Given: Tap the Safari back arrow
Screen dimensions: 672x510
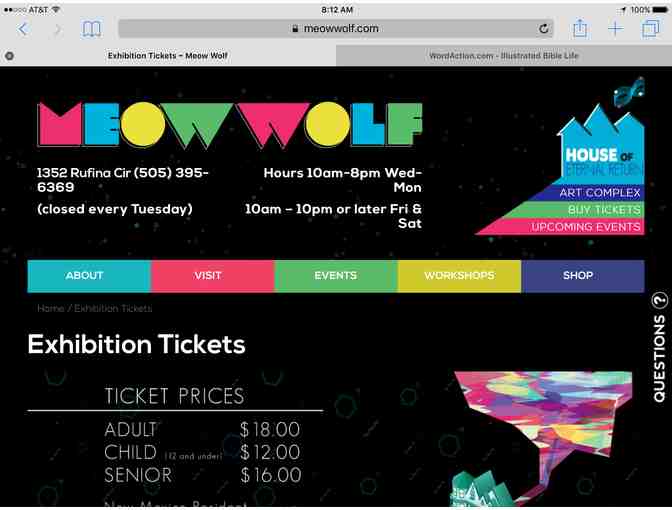Looking at the screenshot, I should pos(23,29).
